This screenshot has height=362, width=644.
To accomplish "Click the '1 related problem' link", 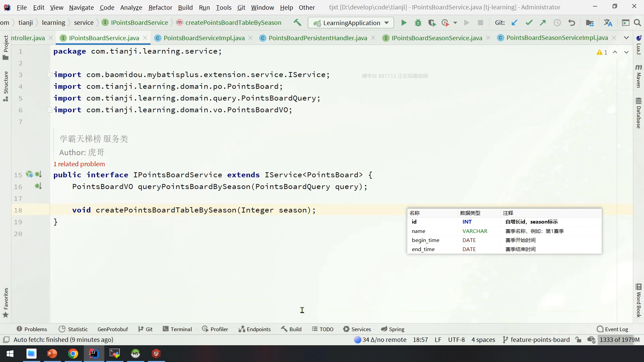I will click(79, 164).
